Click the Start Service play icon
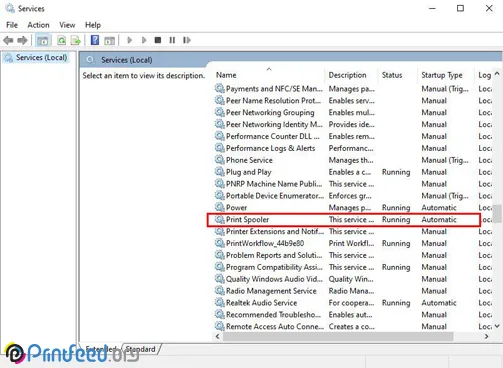The width and height of the screenshot is (503, 368). [x=130, y=40]
